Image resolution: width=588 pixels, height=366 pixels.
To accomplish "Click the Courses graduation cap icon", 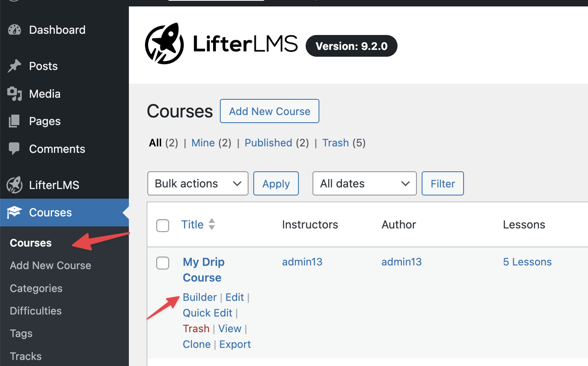I will pos(14,212).
